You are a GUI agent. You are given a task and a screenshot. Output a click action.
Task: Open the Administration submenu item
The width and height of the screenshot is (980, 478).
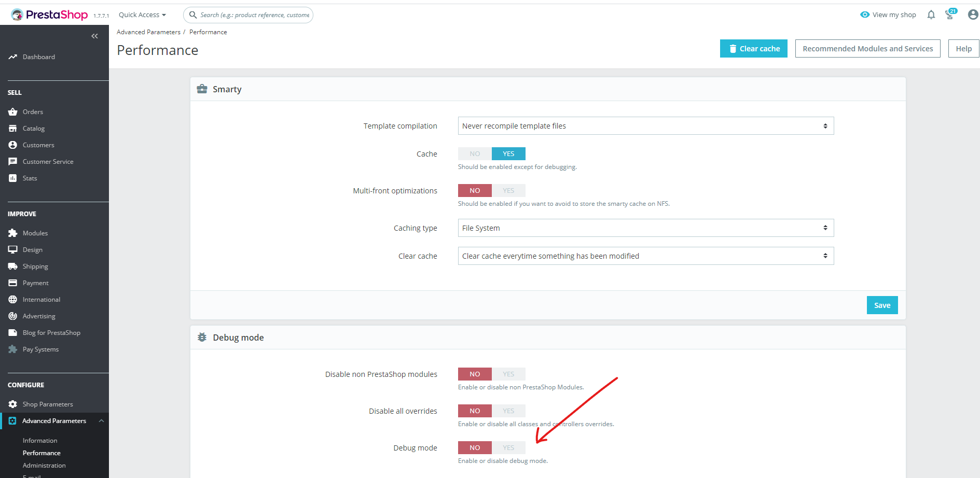[x=44, y=466]
